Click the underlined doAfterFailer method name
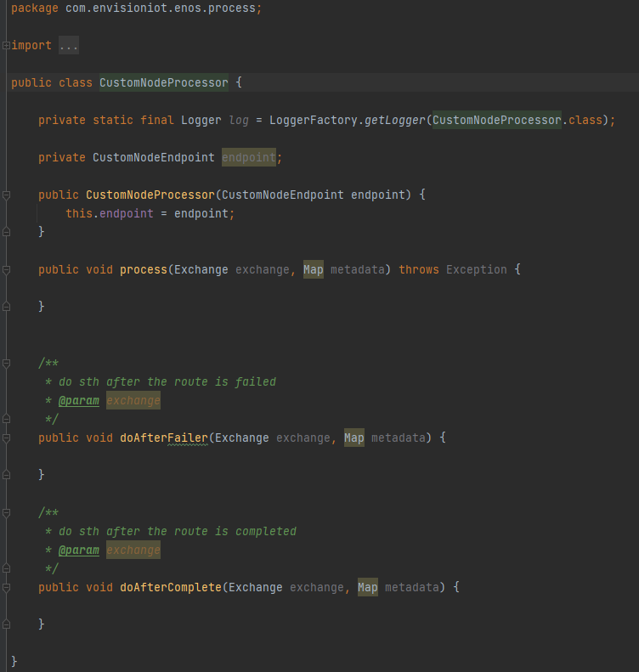Viewport: 639px width, 672px height. click(x=163, y=438)
